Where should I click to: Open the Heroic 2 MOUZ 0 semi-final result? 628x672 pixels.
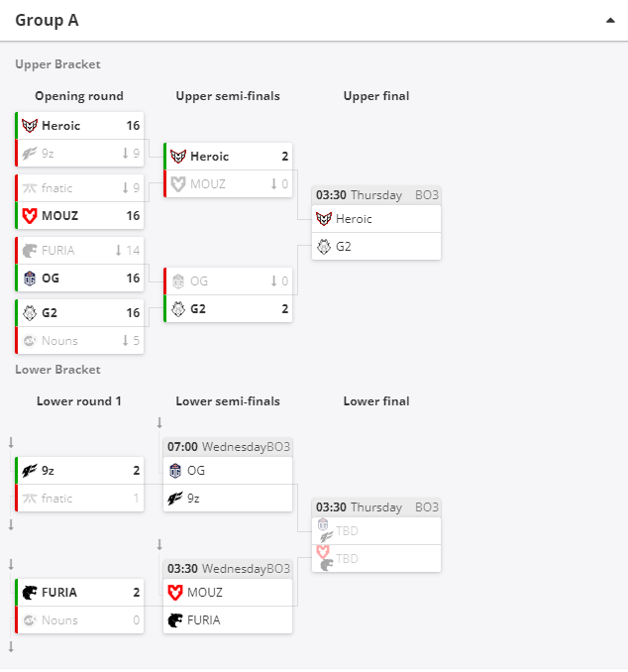228,170
